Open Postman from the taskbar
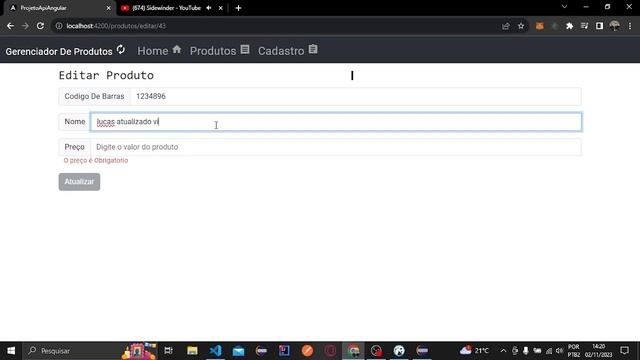The height and width of the screenshot is (360, 640). tap(307, 351)
